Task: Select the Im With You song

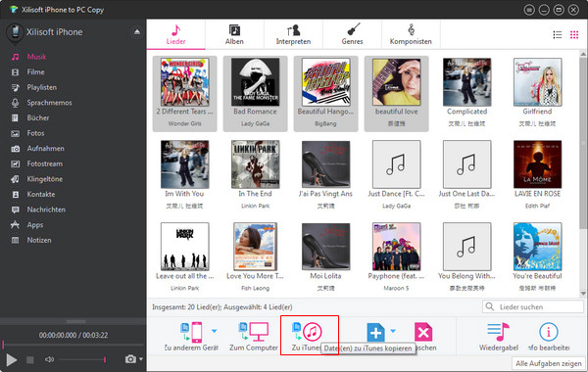Action: [x=185, y=176]
